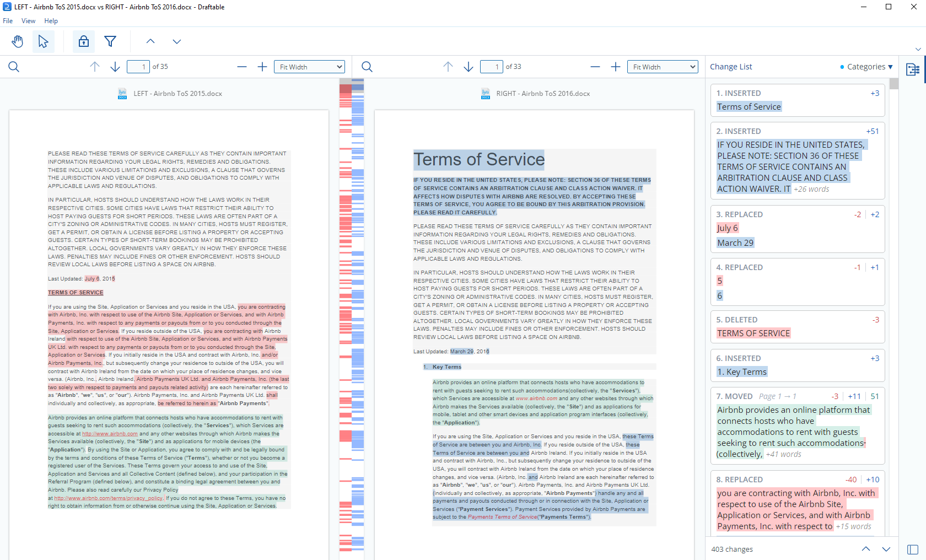The height and width of the screenshot is (560, 926).
Task: Zoom in on the left document
Action: (262, 67)
